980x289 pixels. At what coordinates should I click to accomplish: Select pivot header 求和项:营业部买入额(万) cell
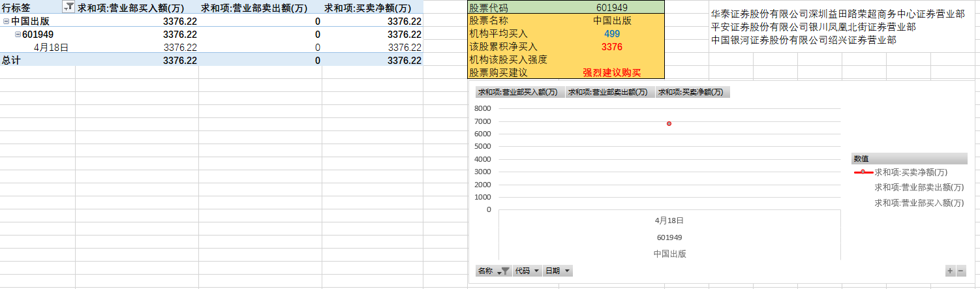pyautogui.click(x=136, y=8)
